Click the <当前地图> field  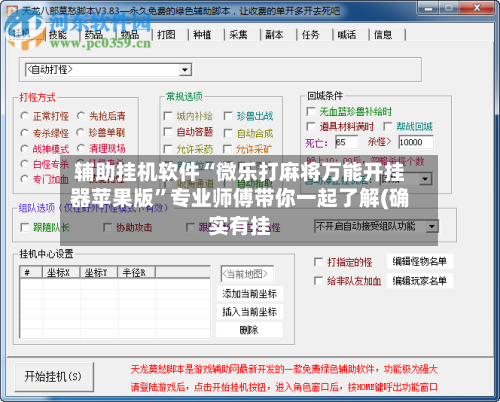point(247,274)
